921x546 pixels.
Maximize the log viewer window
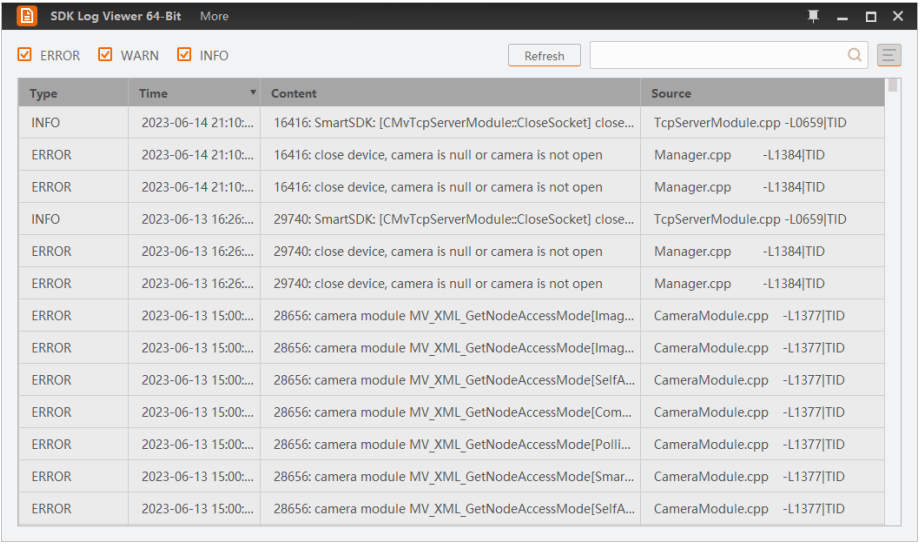pyautogui.click(x=872, y=16)
